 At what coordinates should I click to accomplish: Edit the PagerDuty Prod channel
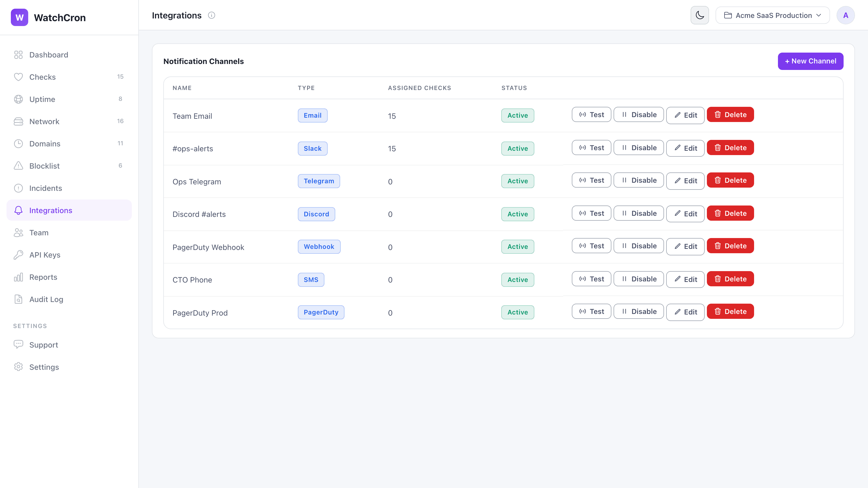coord(685,312)
